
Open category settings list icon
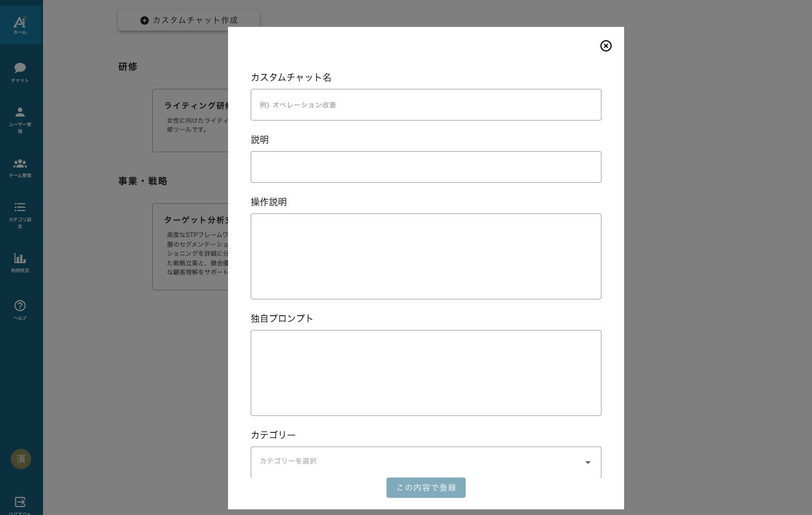[x=20, y=207]
